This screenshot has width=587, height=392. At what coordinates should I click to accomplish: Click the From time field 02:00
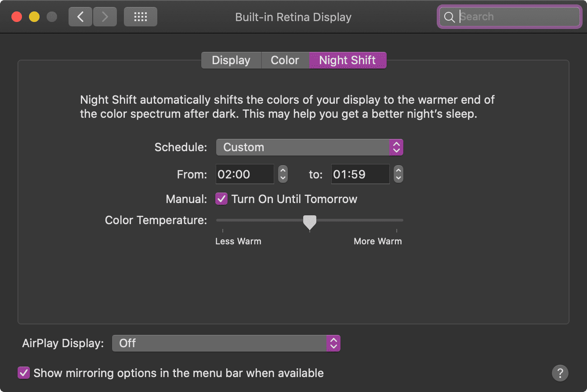point(245,174)
